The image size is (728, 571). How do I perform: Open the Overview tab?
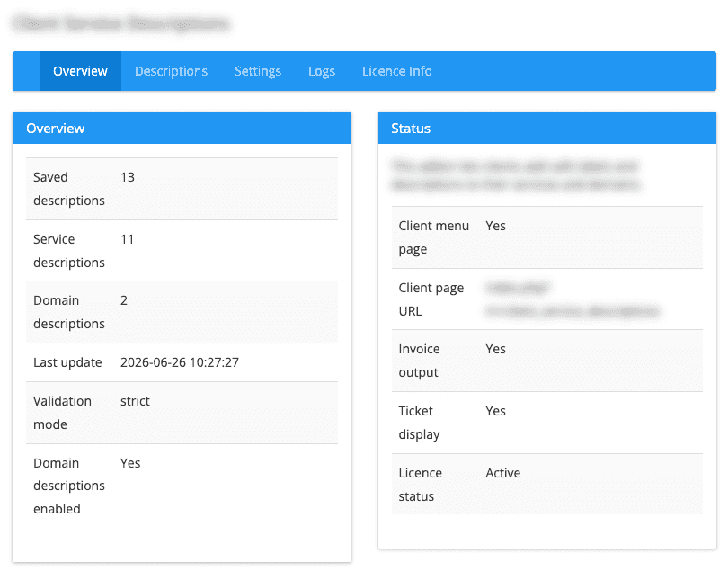point(80,71)
